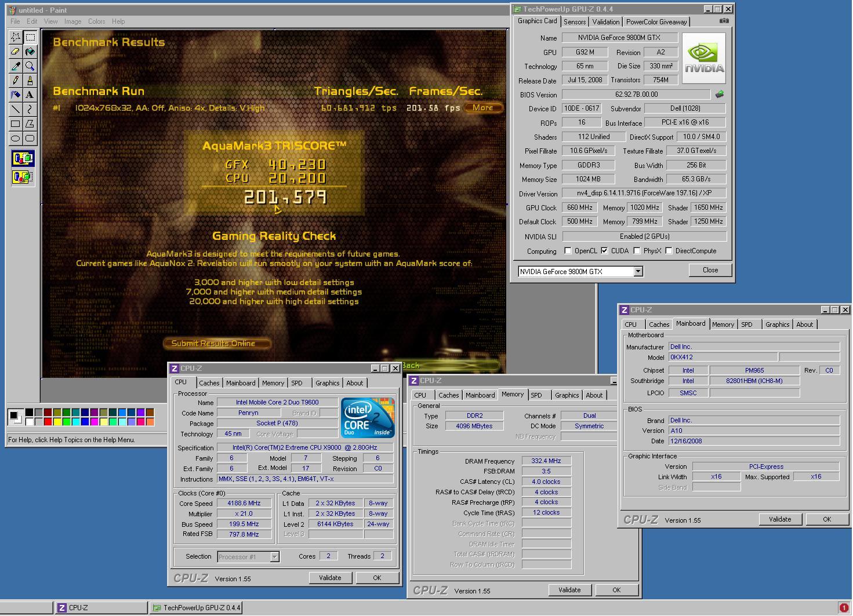Screen dimensions: 853x616
Task: Click the Specification field showing Extreme CPU X9000
Action: [x=304, y=447]
